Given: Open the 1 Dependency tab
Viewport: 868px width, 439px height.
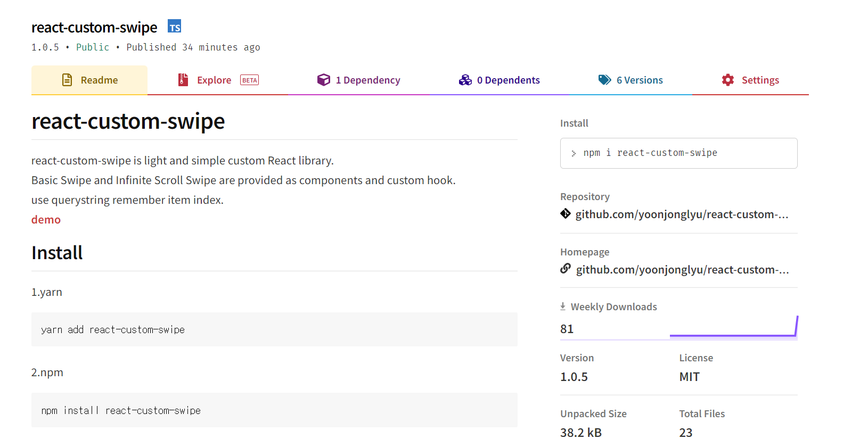Looking at the screenshot, I should [x=358, y=80].
